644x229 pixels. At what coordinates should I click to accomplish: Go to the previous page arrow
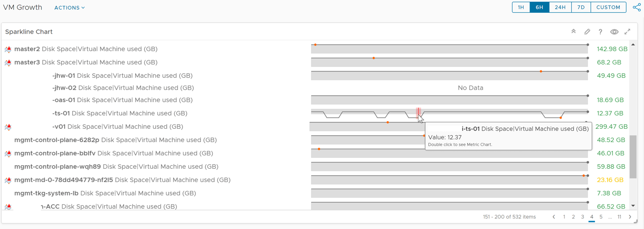553,217
